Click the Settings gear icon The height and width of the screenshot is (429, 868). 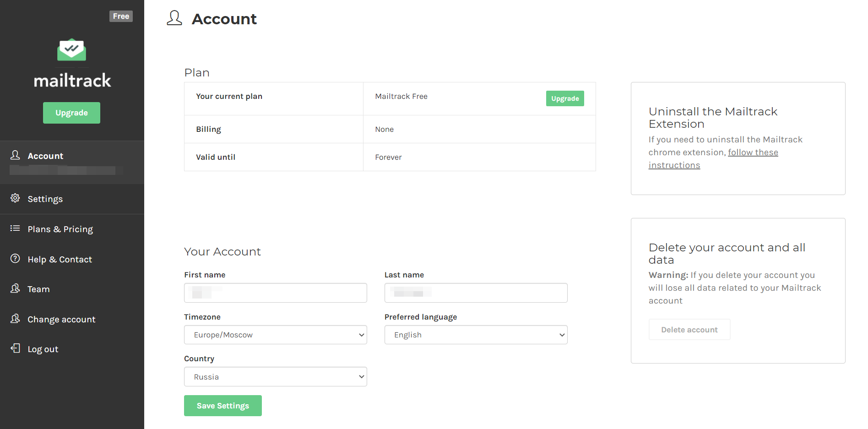pyautogui.click(x=15, y=198)
